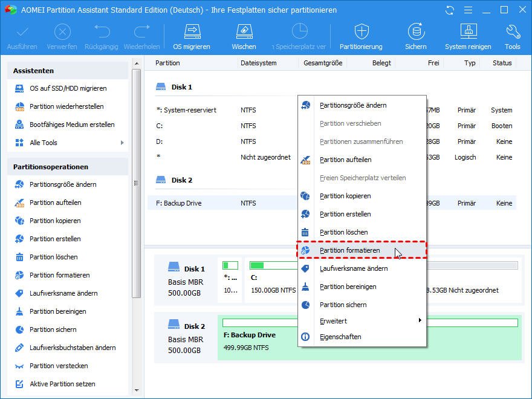Select the System-reserviert partition row
This screenshot has width=532, height=399.
tap(332, 110)
